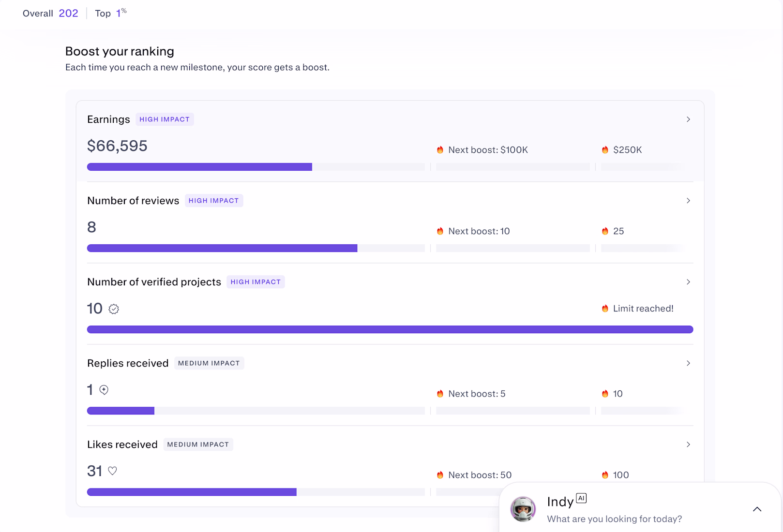
Task: Click the flame icon beside $250K
Action: click(x=605, y=150)
